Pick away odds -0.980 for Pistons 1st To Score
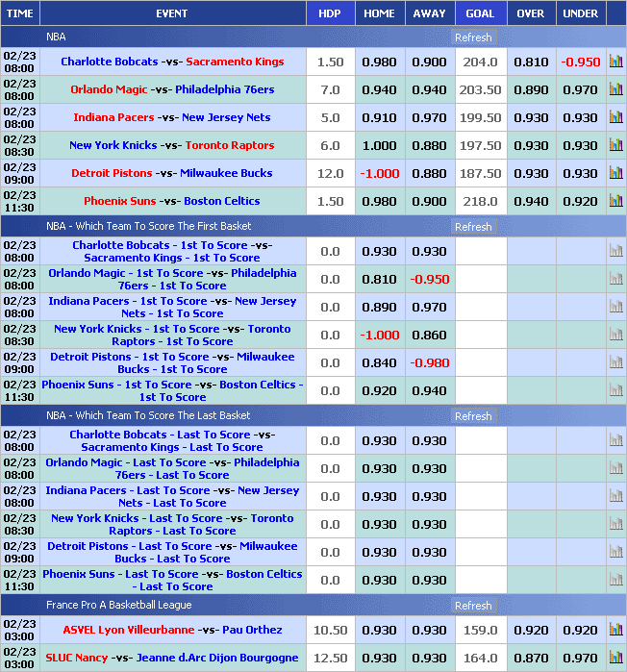The width and height of the screenshot is (627, 672). click(x=429, y=362)
